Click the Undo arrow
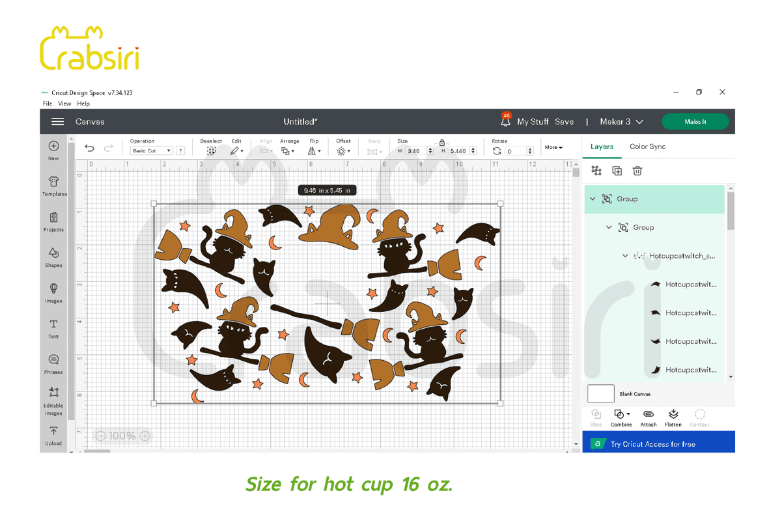This screenshot has width=769, height=532. [90, 148]
